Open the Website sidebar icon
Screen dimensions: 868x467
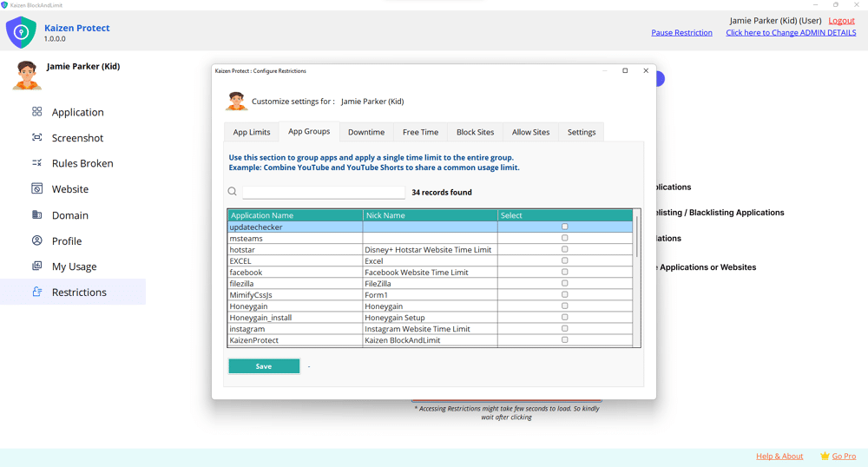tap(36, 189)
